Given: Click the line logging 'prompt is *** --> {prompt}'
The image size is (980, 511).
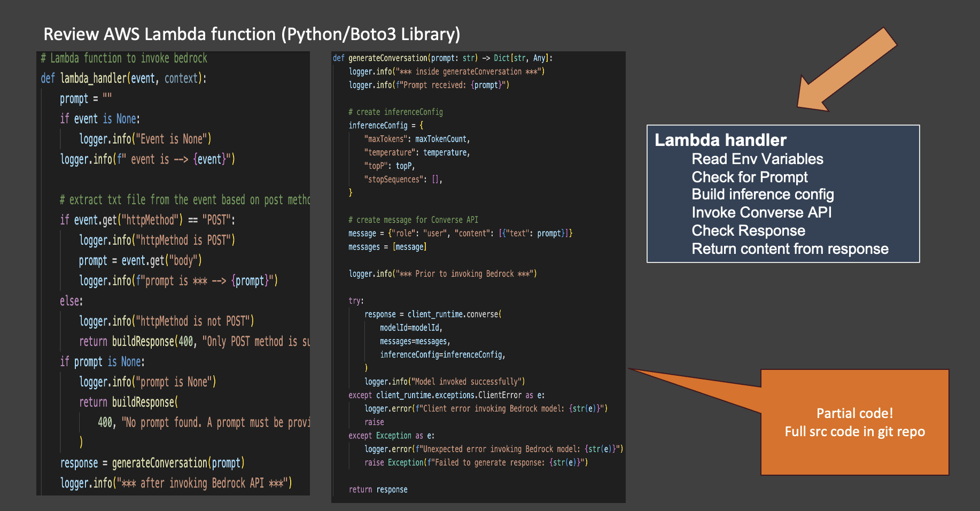Looking at the screenshot, I should (x=178, y=281).
